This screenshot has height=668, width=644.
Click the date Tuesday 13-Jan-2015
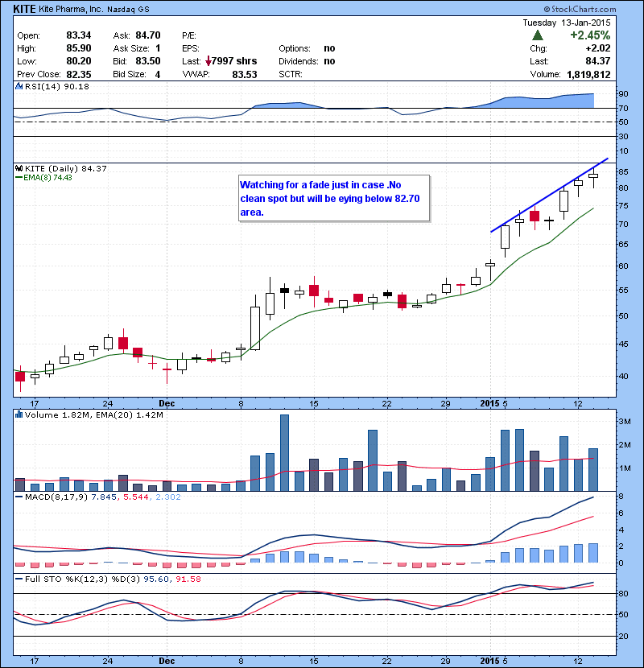567,23
